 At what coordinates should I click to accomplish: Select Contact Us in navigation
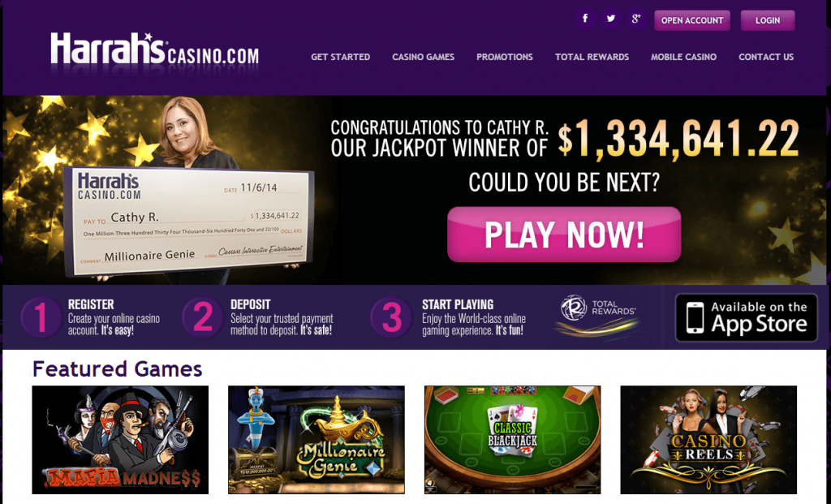(x=766, y=57)
